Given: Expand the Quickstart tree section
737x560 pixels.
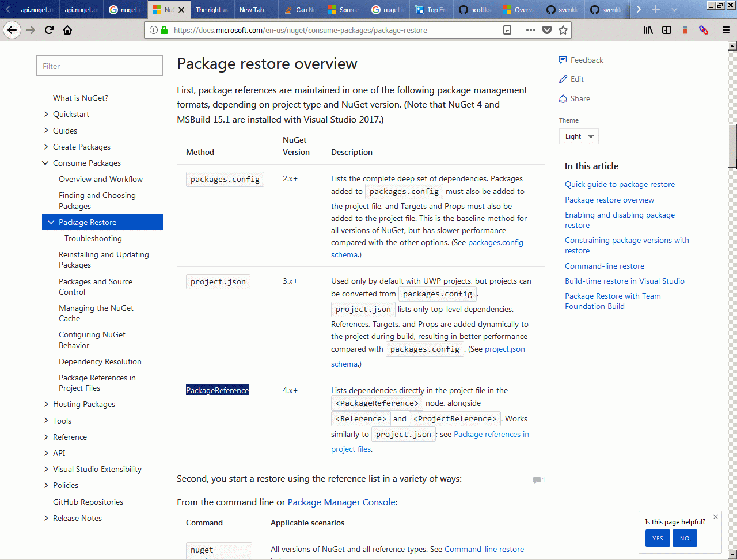Looking at the screenshot, I should [46, 114].
